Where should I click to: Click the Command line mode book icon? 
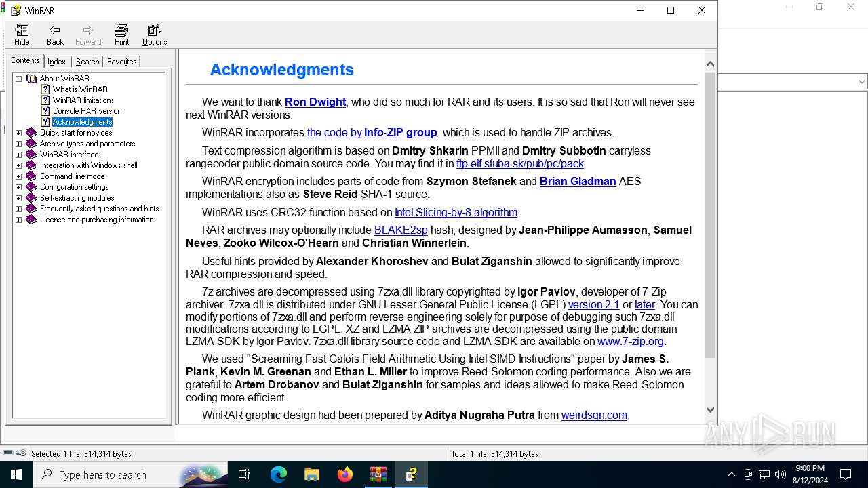point(31,176)
